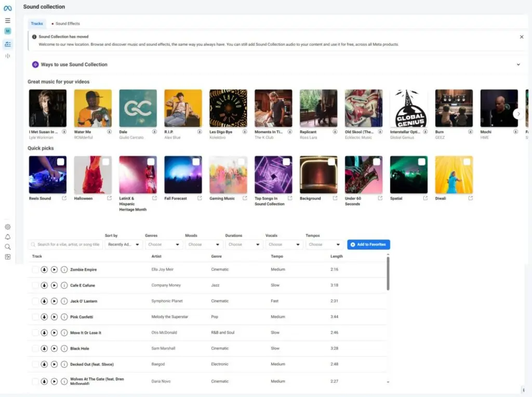
Task: Open Settings from the sidebar gear icon
Action: click(7, 227)
